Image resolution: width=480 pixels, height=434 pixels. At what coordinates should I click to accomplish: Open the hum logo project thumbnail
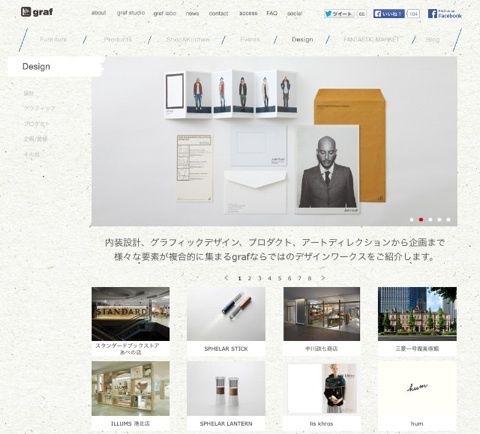(x=417, y=388)
